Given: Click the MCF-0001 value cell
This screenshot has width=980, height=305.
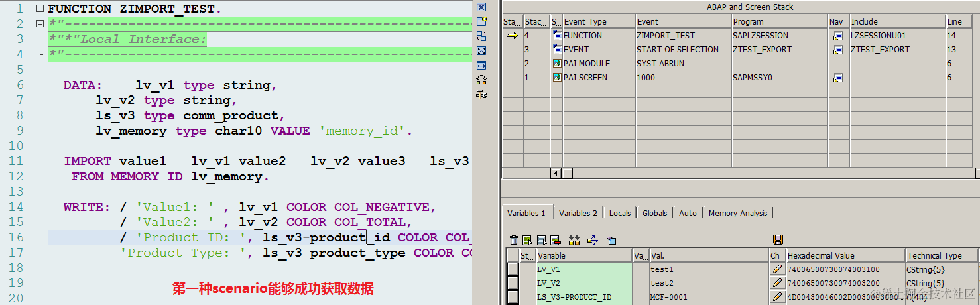Looking at the screenshot, I should pos(709,297).
